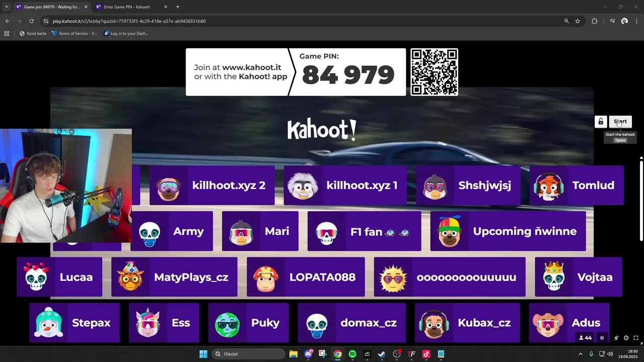Click the ooooooooouuuuu player card
The image size is (644, 362).
450,277
